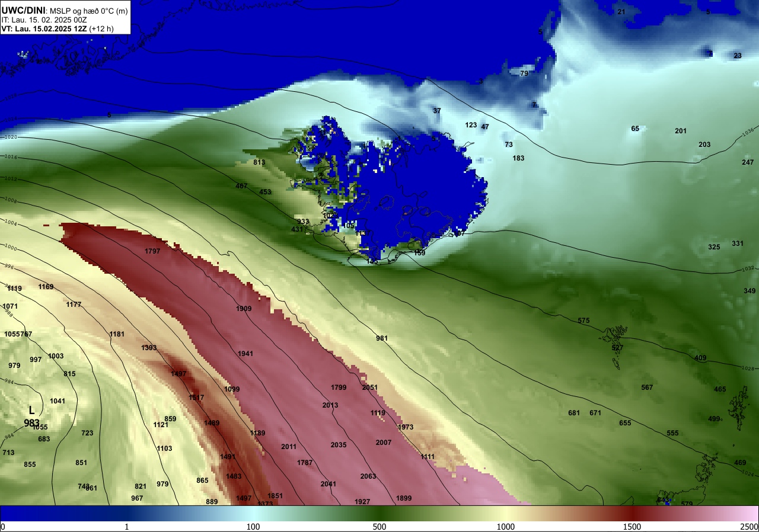The image size is (759, 532).
Task: Select the 'VT: Lau. 15.02.2025 12Z' line
Action: [44, 28]
